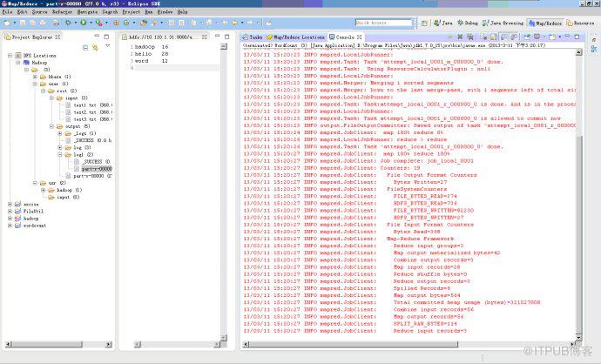This screenshot has width=601, height=364.
Task: Click the Run Last Tool red-badge icon
Action: [x=99, y=23]
